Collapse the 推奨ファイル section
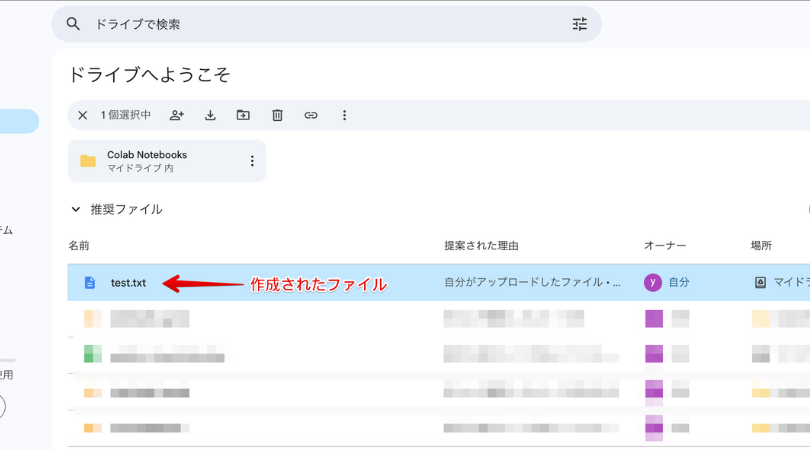This screenshot has height=450, width=810. (x=75, y=210)
